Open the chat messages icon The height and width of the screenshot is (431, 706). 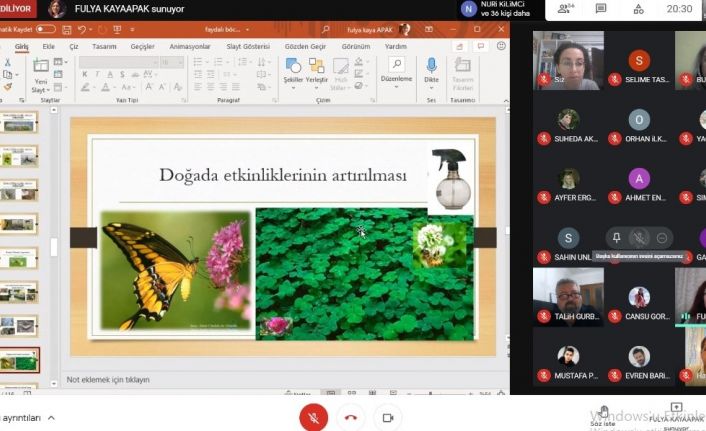(x=601, y=9)
